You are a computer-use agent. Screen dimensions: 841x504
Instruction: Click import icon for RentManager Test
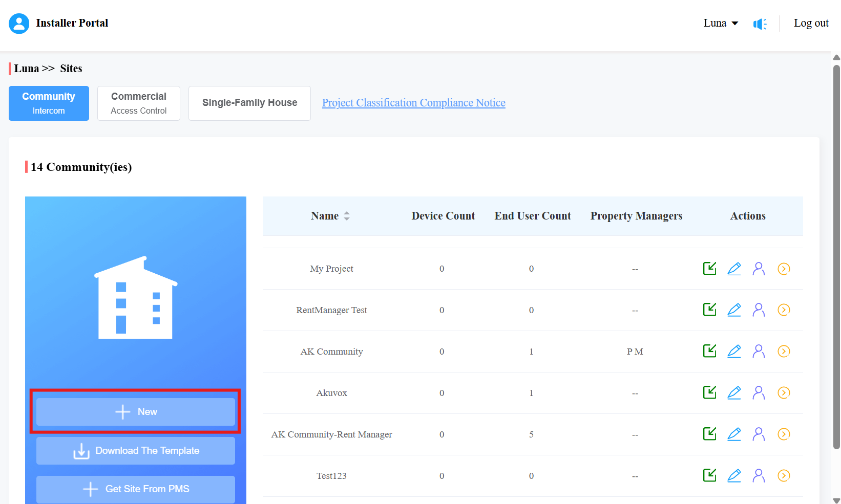(x=709, y=310)
